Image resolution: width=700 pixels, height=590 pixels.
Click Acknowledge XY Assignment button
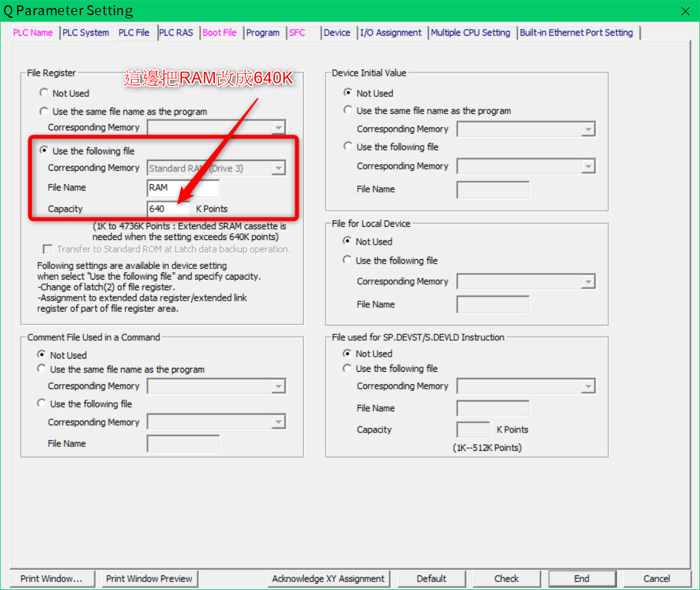[328, 578]
